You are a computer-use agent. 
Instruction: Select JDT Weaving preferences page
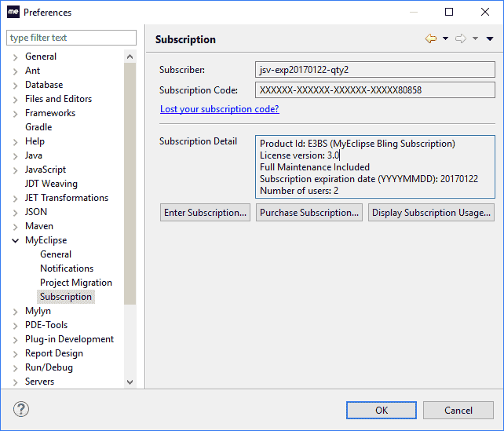(52, 184)
